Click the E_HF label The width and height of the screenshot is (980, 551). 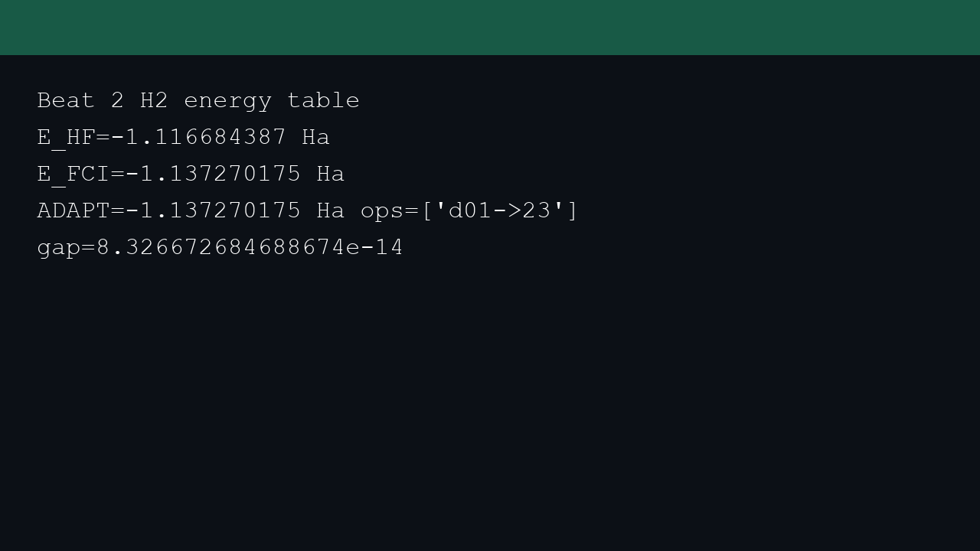(x=66, y=137)
